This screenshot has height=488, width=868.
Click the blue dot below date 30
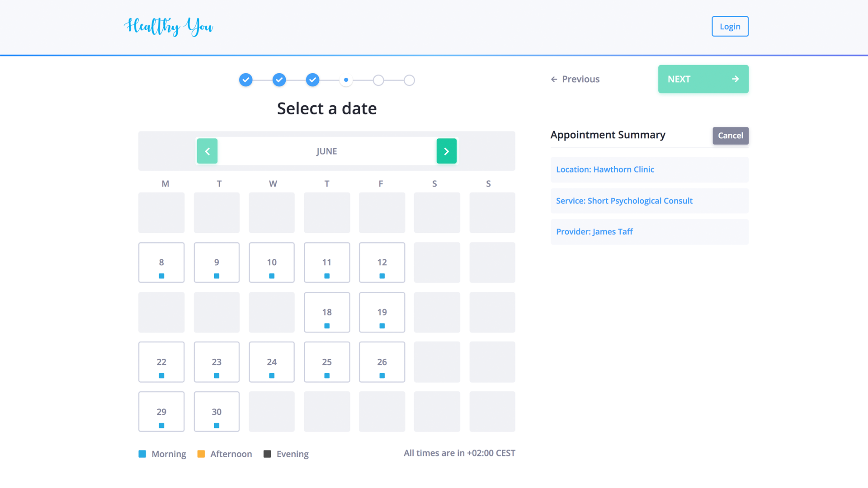216,425
